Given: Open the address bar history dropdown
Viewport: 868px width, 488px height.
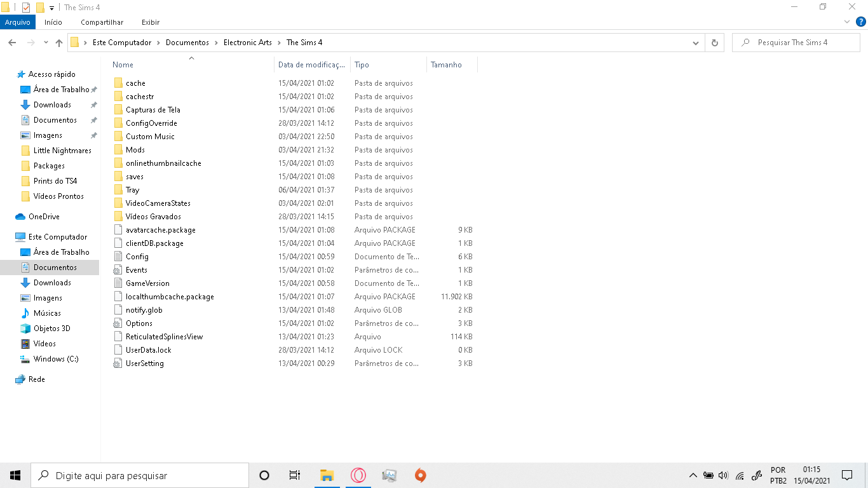Looking at the screenshot, I should 696,43.
